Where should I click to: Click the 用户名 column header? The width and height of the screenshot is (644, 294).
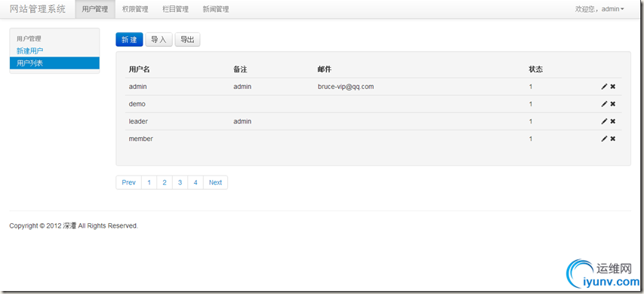click(x=139, y=69)
